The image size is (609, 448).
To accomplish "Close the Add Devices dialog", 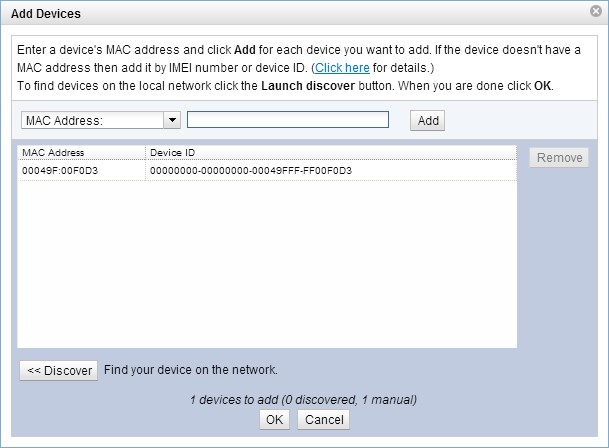I will click(595, 13).
